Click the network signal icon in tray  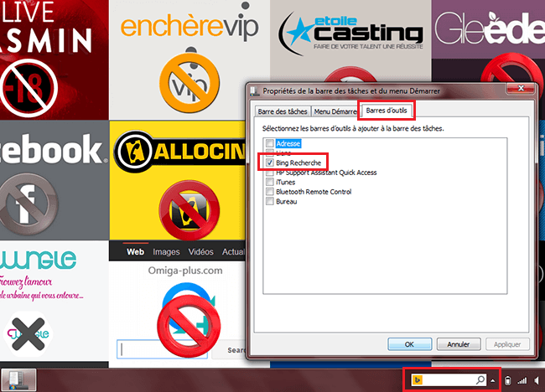tap(522, 380)
